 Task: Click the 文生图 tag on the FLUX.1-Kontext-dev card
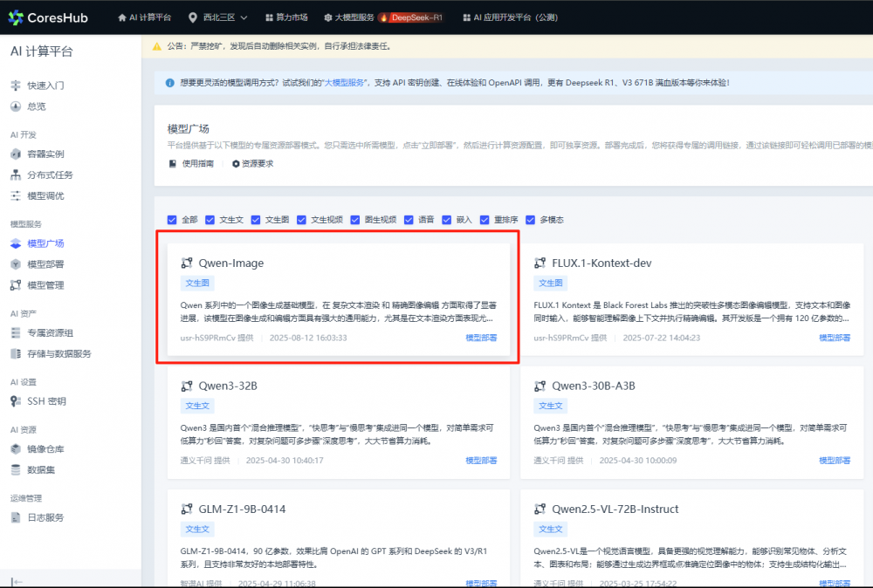point(551,284)
